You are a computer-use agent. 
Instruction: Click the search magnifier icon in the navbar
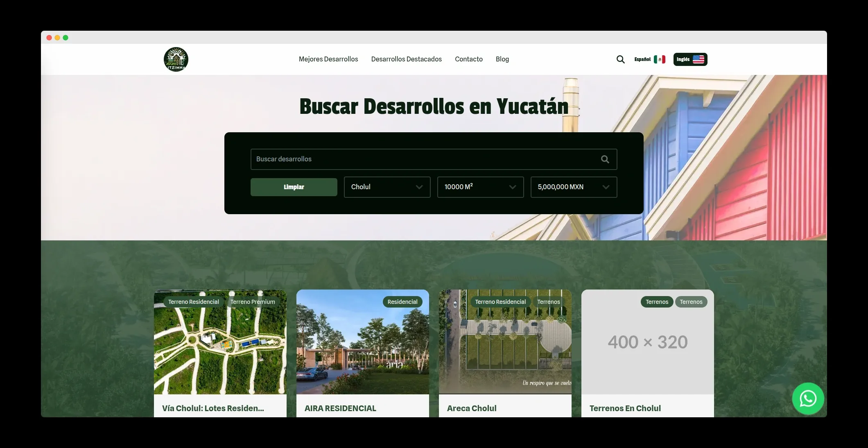(x=620, y=59)
